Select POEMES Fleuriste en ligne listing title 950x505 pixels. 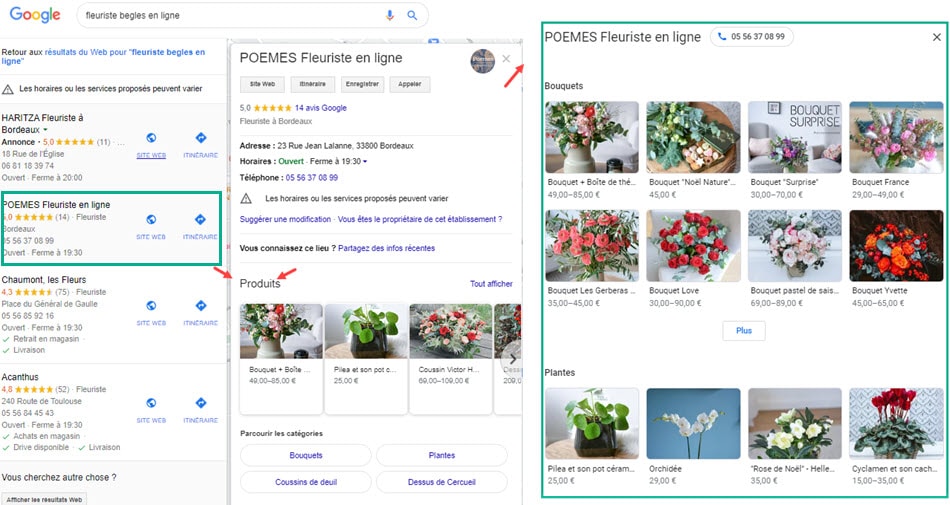56,205
